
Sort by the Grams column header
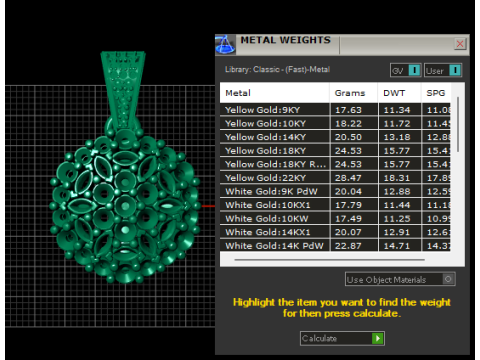tap(354, 93)
